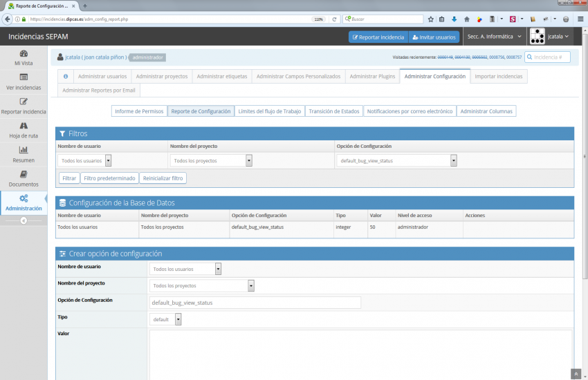
Task: Click the Invitar usuarios button
Action: (x=434, y=37)
